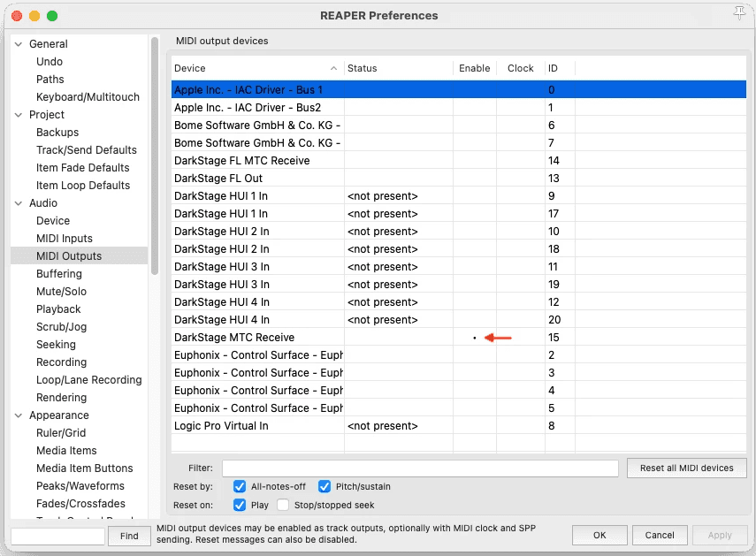Open MIDI Inputs preferences page

65,239
